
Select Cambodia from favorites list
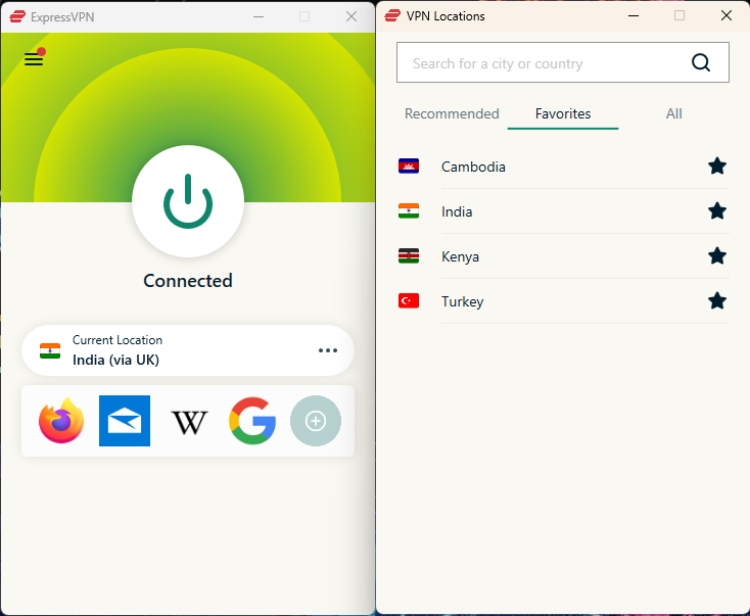coord(562,166)
